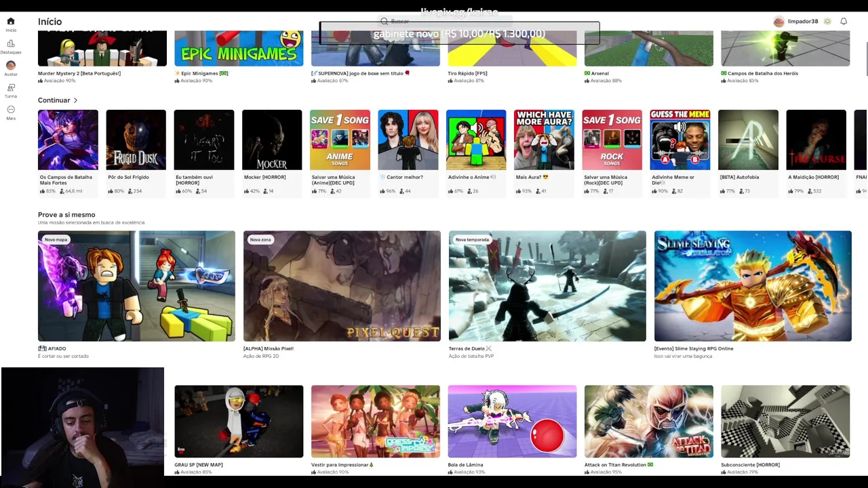
Task: Open Subconsciente [HORROR] thumbnail
Action: tap(785, 422)
